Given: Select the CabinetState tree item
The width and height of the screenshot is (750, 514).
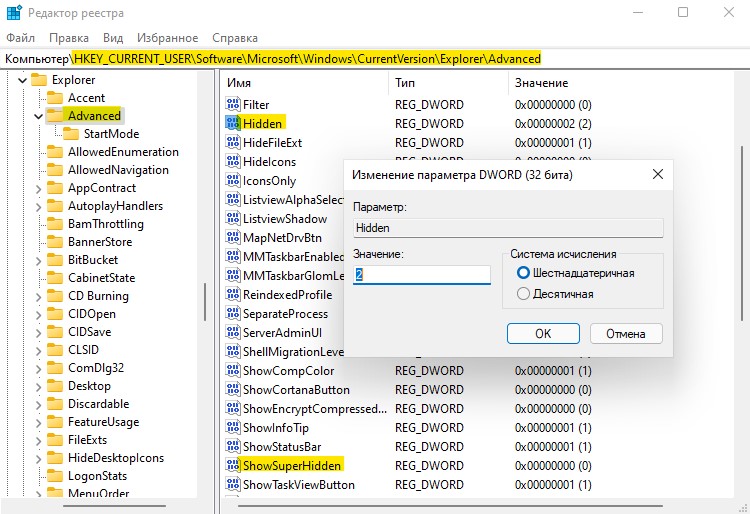Looking at the screenshot, I should 101,278.
